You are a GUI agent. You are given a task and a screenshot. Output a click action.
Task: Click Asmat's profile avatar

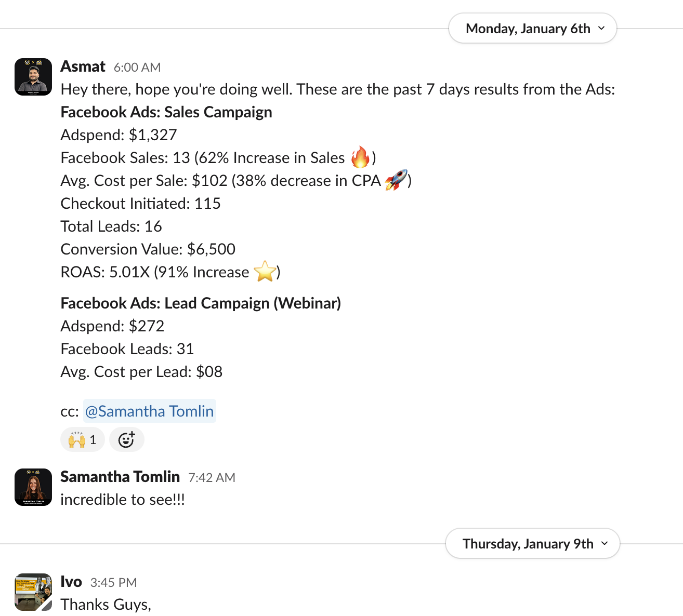point(33,77)
